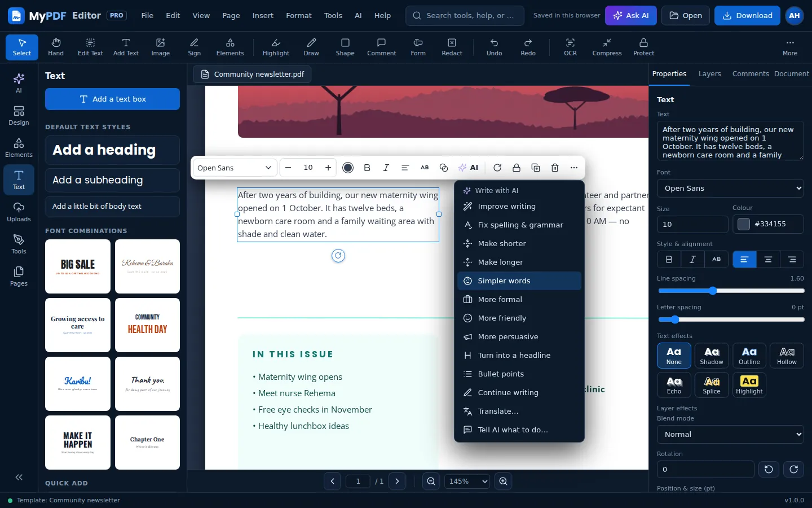Click the Open button
This screenshot has width=812, height=508.
(685, 16)
